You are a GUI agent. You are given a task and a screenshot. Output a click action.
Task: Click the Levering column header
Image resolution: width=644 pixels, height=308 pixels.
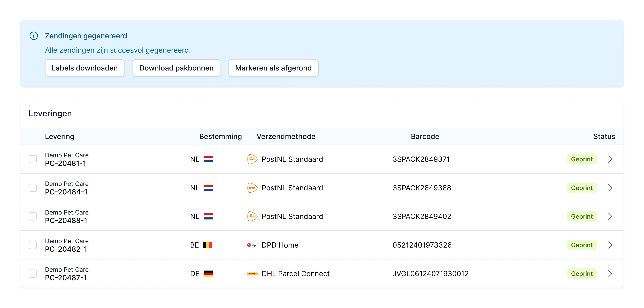pos(59,136)
